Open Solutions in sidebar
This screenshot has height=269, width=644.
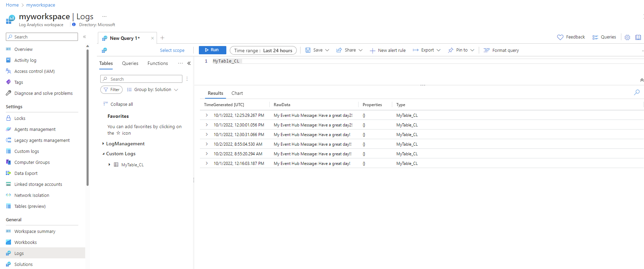(23, 264)
